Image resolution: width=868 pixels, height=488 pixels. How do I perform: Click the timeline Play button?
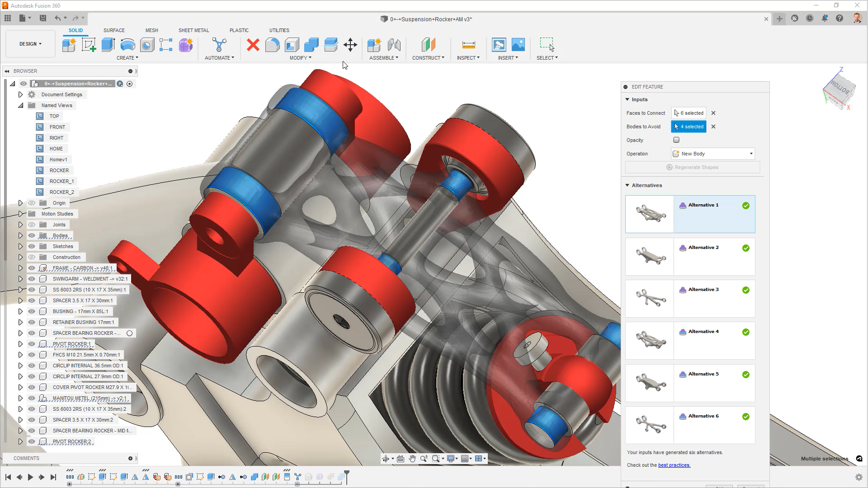(30, 477)
